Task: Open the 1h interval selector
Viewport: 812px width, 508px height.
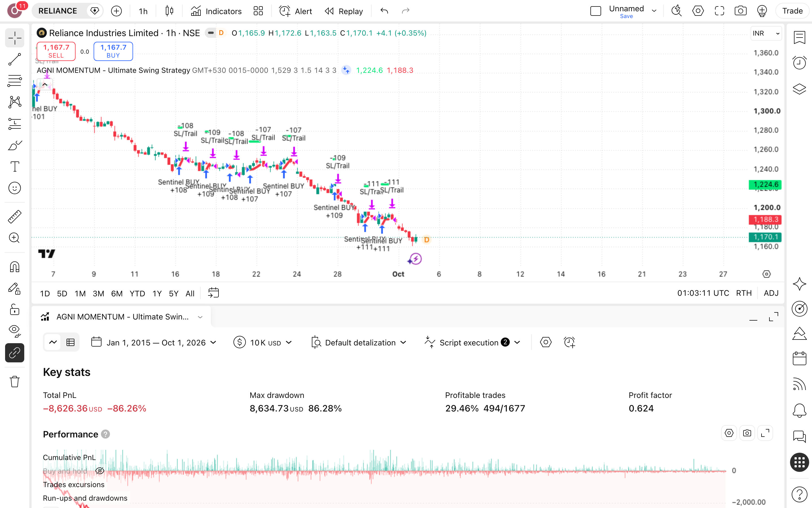Action: tap(143, 11)
